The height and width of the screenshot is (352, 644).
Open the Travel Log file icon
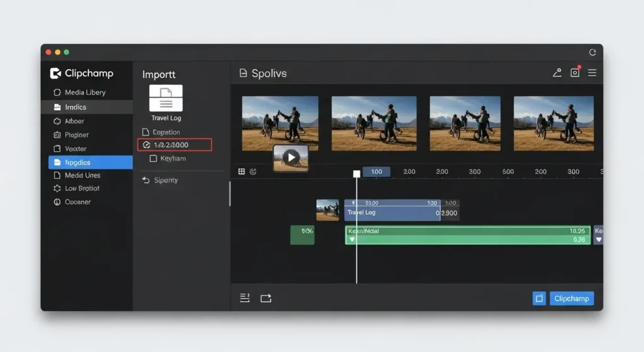166,98
